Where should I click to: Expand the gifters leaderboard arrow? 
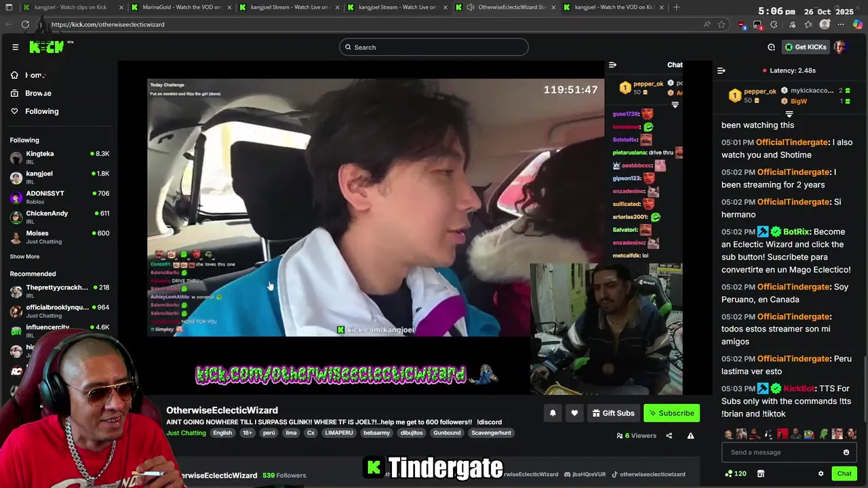coord(789,114)
